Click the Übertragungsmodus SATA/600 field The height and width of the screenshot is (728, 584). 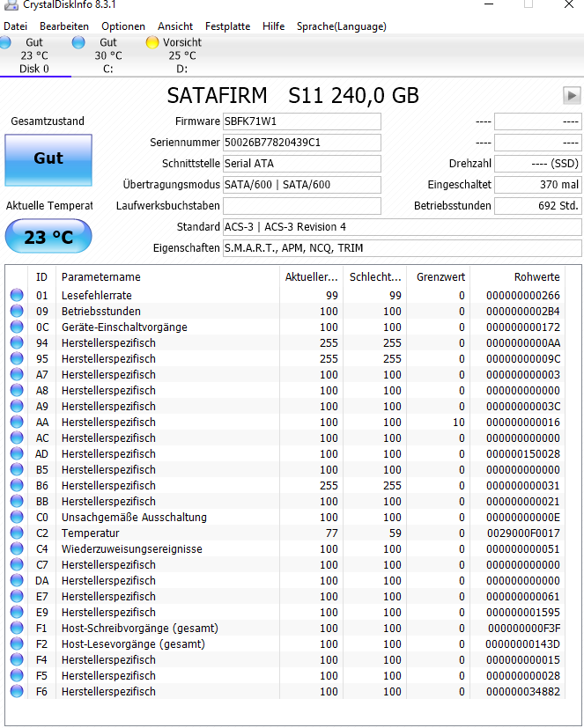click(x=301, y=185)
